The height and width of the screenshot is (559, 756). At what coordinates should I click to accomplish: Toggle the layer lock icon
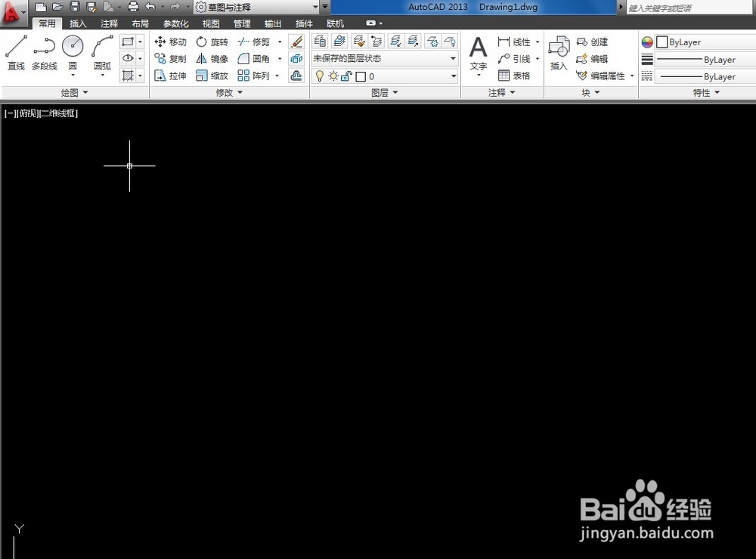(346, 76)
